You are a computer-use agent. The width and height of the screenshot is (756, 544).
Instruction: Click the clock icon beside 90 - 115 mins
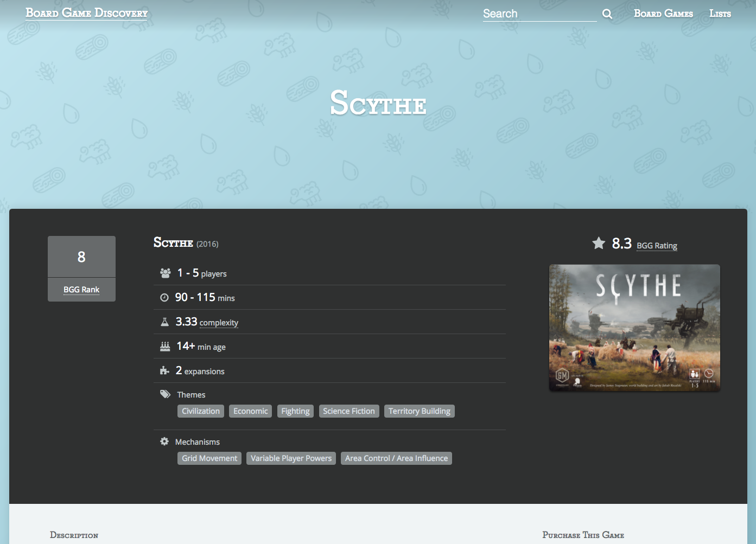click(164, 298)
